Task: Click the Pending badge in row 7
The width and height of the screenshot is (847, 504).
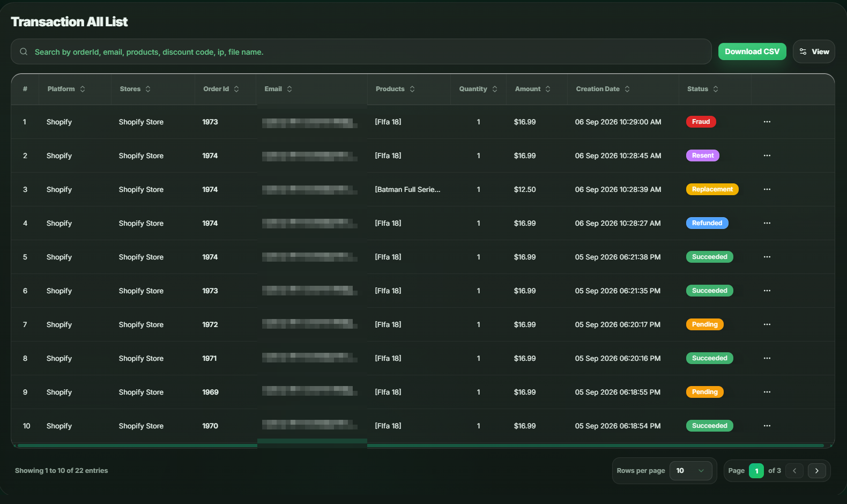Action: coord(705,324)
